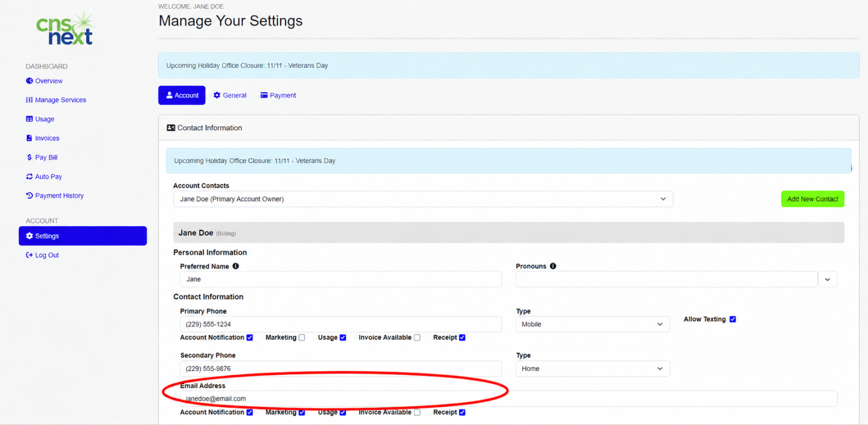Image resolution: width=868 pixels, height=425 pixels.
Task: Toggle Primary Phone Account Notification checkbox
Action: point(250,337)
